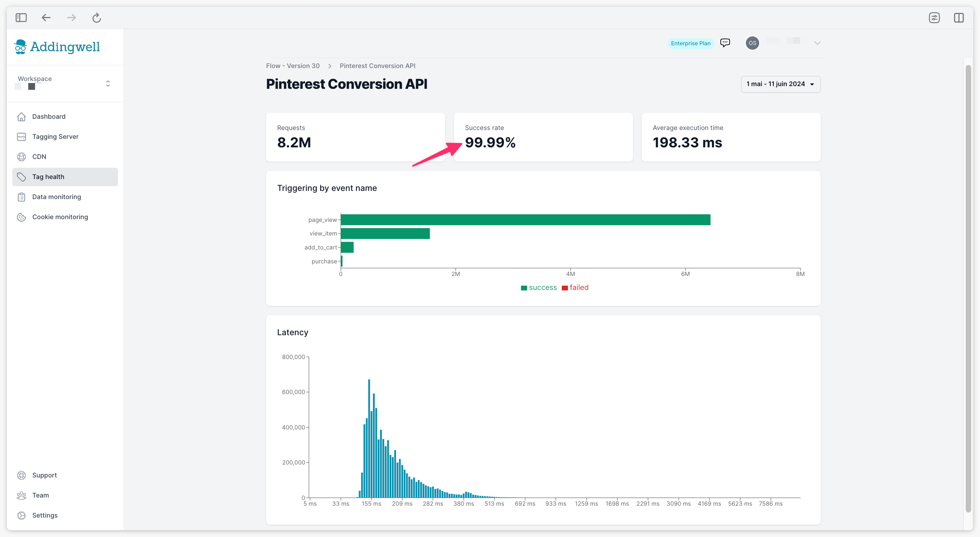980x537 pixels.
Task: Go back with the left arrow
Action: point(46,17)
